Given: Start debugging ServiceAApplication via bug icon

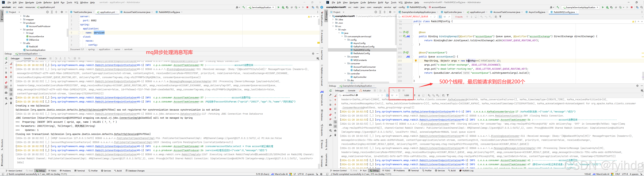Looking at the screenshot, I should [283, 7].
